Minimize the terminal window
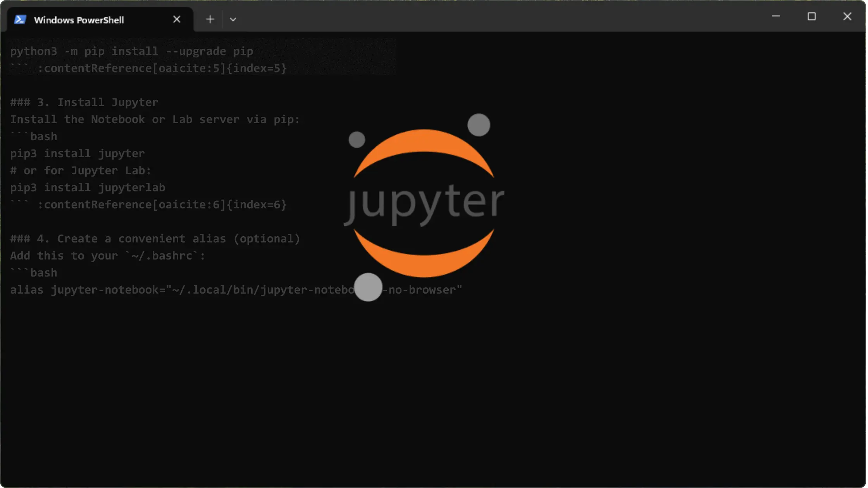Viewport: 868px width, 488px height. click(776, 16)
